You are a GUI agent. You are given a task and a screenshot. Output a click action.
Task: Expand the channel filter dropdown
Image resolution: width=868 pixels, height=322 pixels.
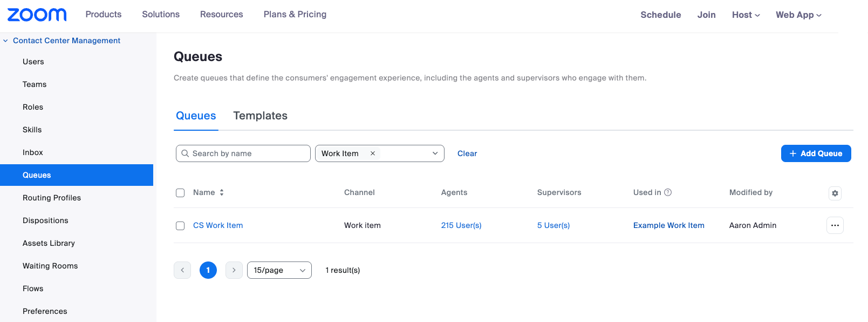pyautogui.click(x=435, y=153)
